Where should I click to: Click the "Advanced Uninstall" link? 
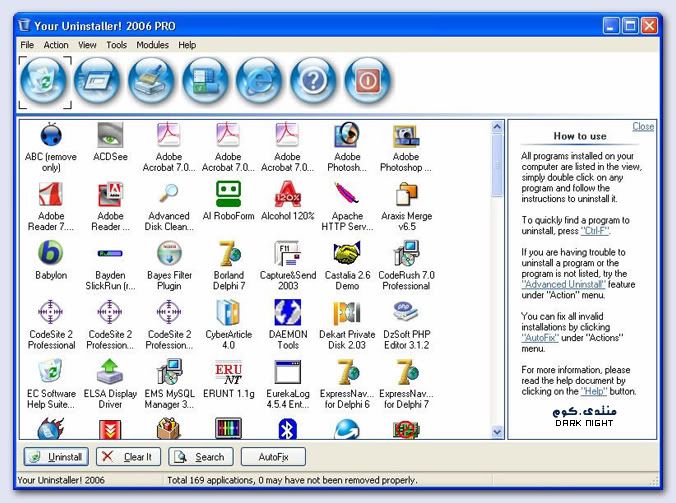[563, 284]
